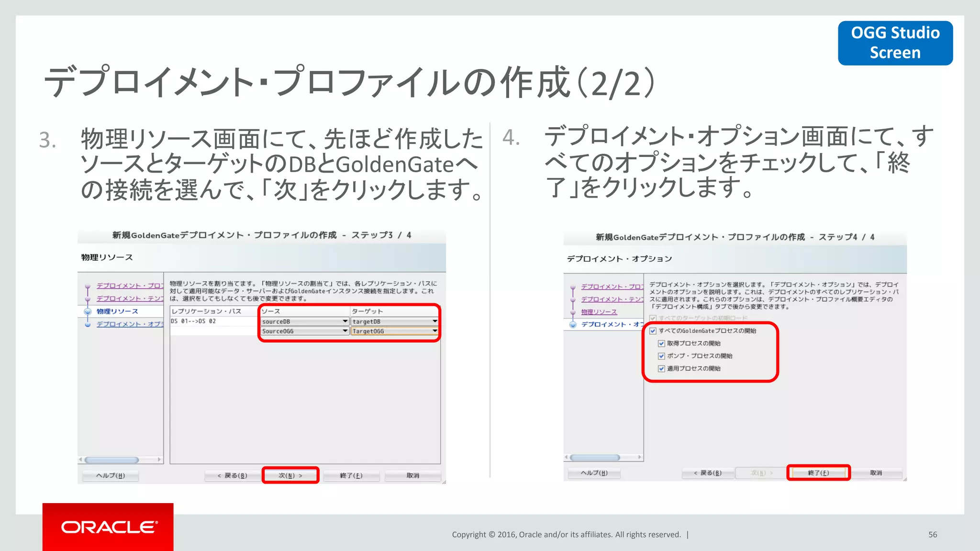This screenshot has height=551, width=980.
Task: Select デプロイメント・オプ current step in step 4 sidebar
Action: (x=612, y=324)
